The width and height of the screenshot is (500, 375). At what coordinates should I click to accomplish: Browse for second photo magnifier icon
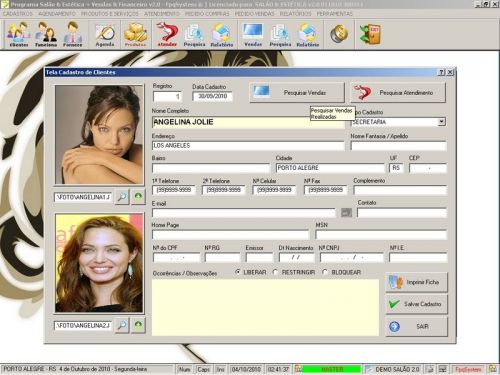(x=122, y=325)
